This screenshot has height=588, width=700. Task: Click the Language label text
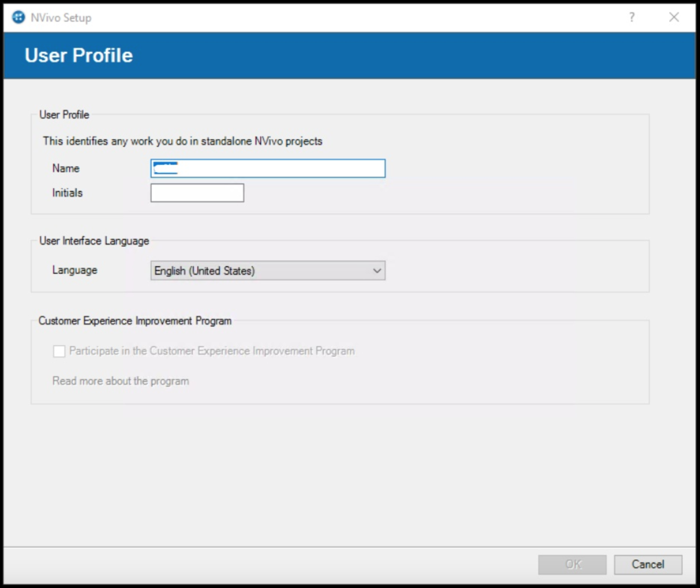[75, 270]
